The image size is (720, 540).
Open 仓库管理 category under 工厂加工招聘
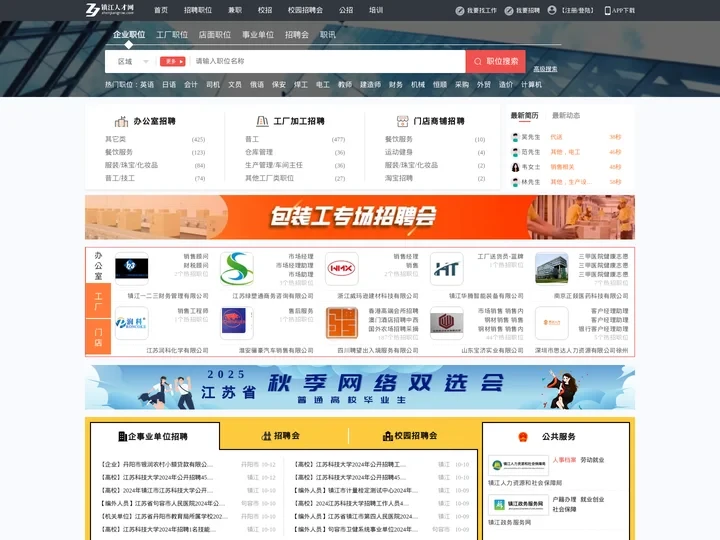[x=259, y=152]
